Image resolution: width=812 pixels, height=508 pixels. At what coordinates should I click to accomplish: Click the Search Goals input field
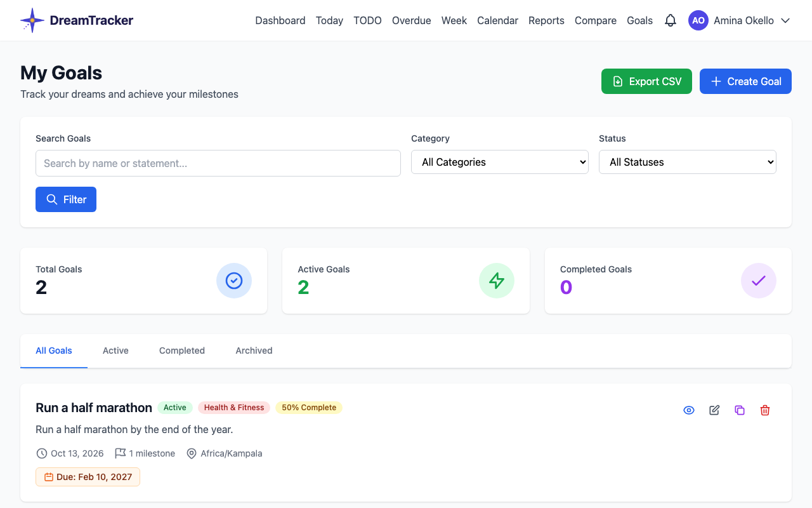click(218, 163)
